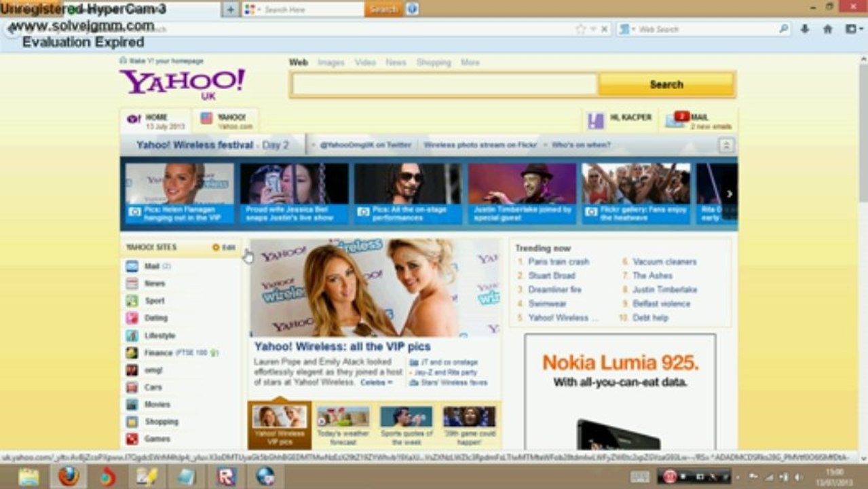Click the Yahoo! UK logo
Viewport: 868px width, 489px height.
tap(183, 83)
